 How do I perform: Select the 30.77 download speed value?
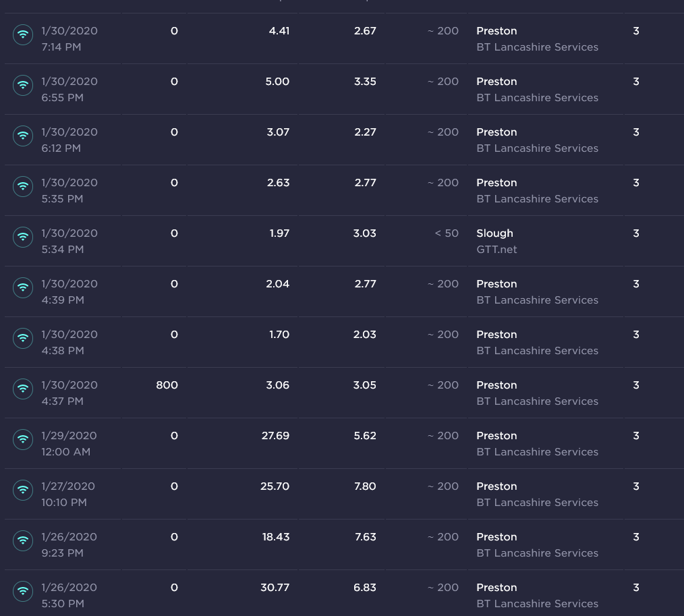pyautogui.click(x=275, y=588)
